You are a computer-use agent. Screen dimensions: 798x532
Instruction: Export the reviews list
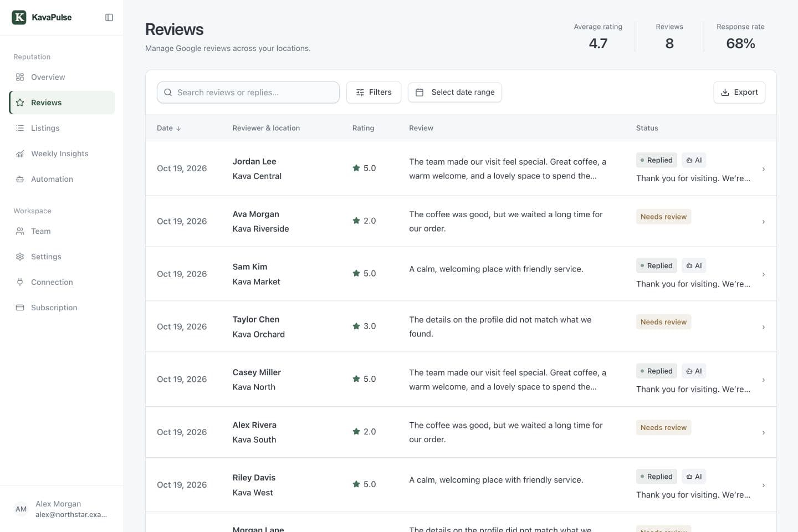click(x=739, y=93)
